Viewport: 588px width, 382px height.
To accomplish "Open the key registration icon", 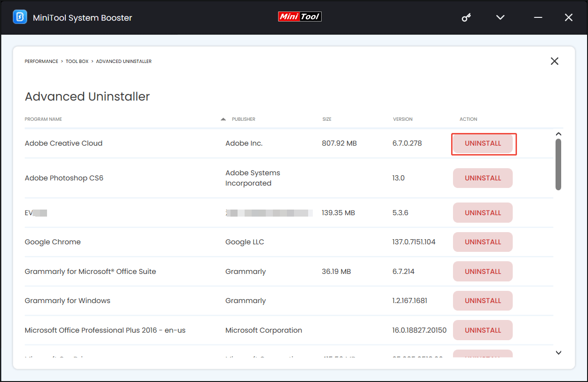I will pos(466,17).
